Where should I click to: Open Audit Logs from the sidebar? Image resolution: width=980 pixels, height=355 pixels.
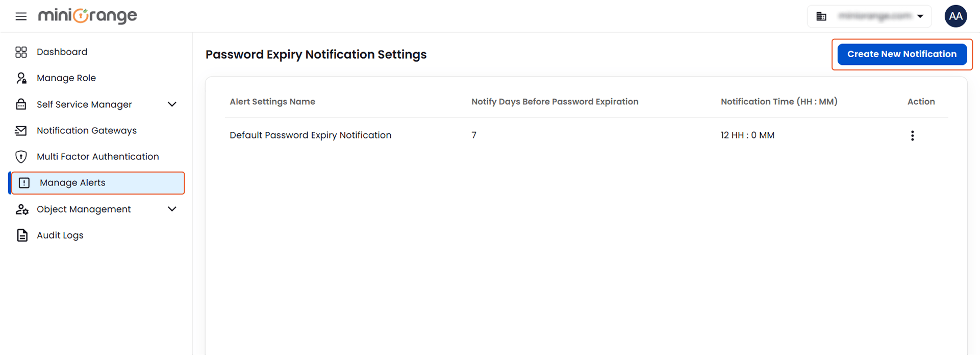60,234
